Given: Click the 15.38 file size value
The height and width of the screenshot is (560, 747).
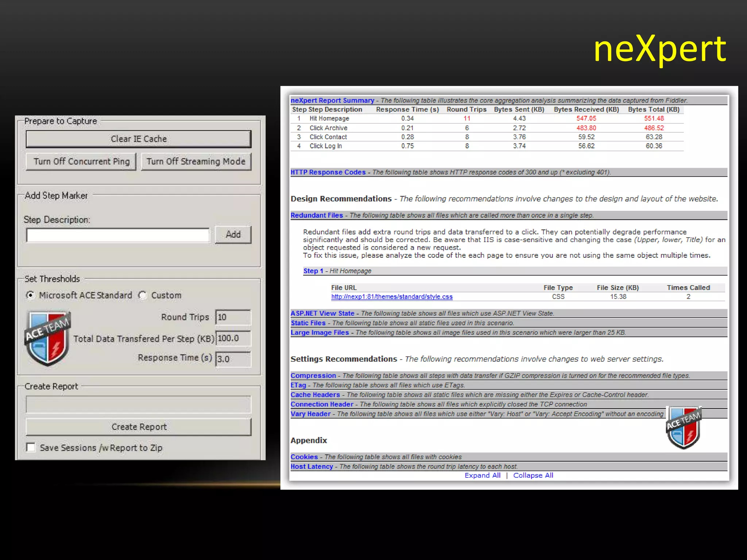Looking at the screenshot, I should pos(618,297).
